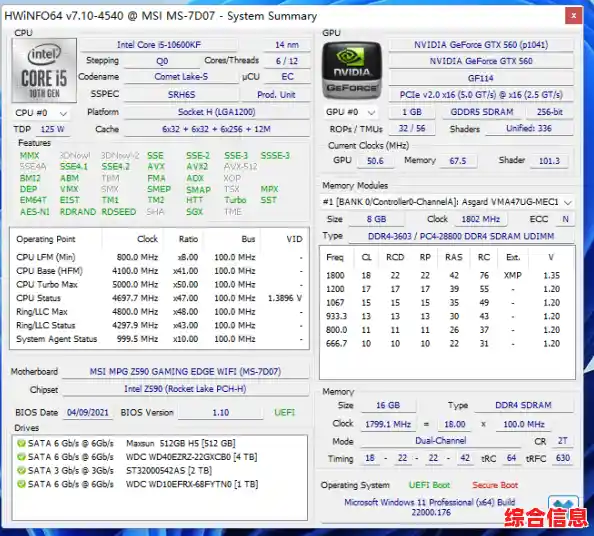Click chipset Intel Z590 (Rocket Lake PCH-H)
This screenshot has height=536, width=594.
tap(186, 389)
